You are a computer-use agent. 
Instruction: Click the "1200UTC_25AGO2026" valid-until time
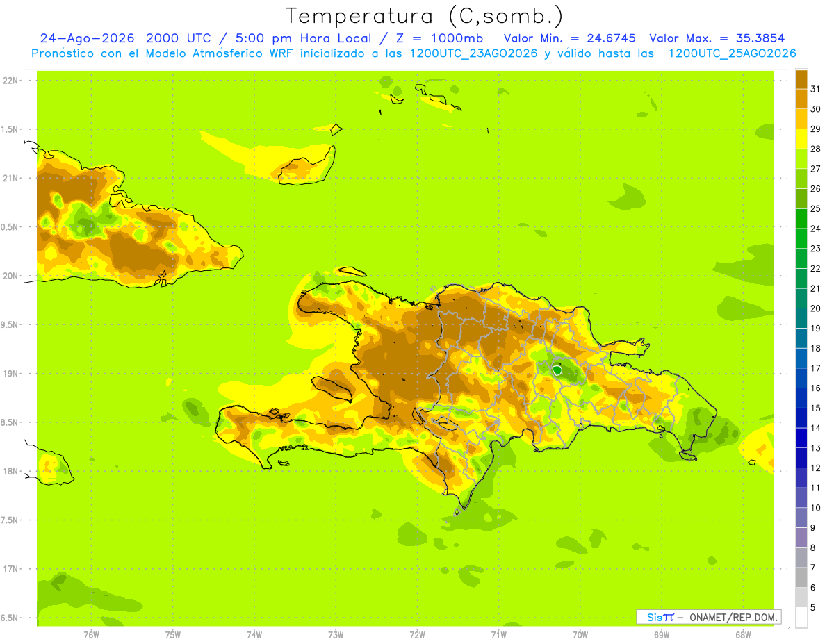(732, 53)
